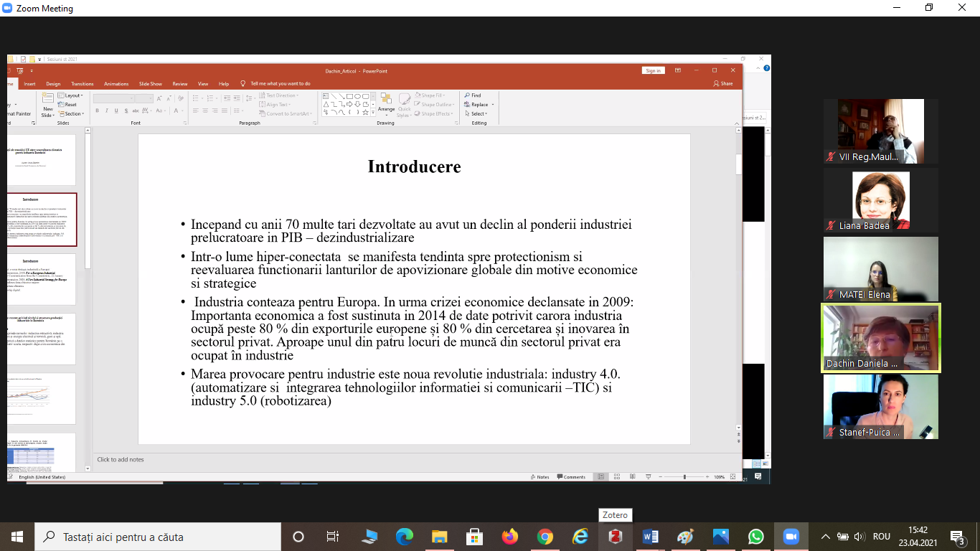The image size is (980, 551).
Task: Toggle underline formatting in Font group
Action: pos(116,110)
